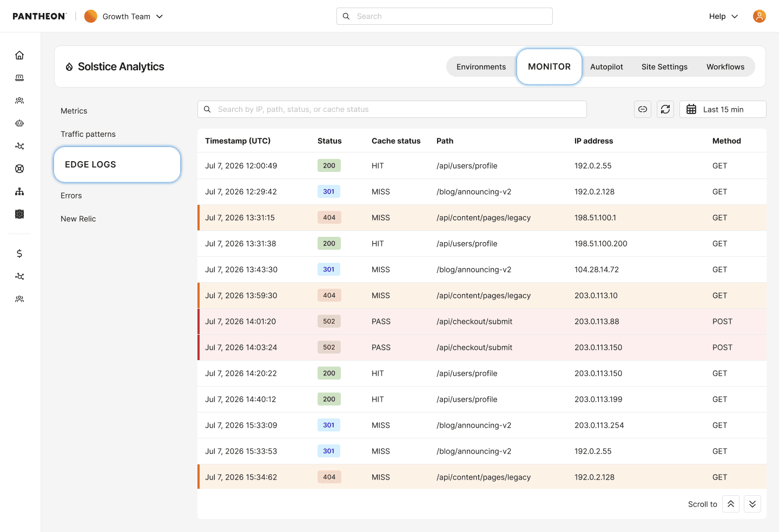
Task: Open the user account avatar
Action: 760,16
